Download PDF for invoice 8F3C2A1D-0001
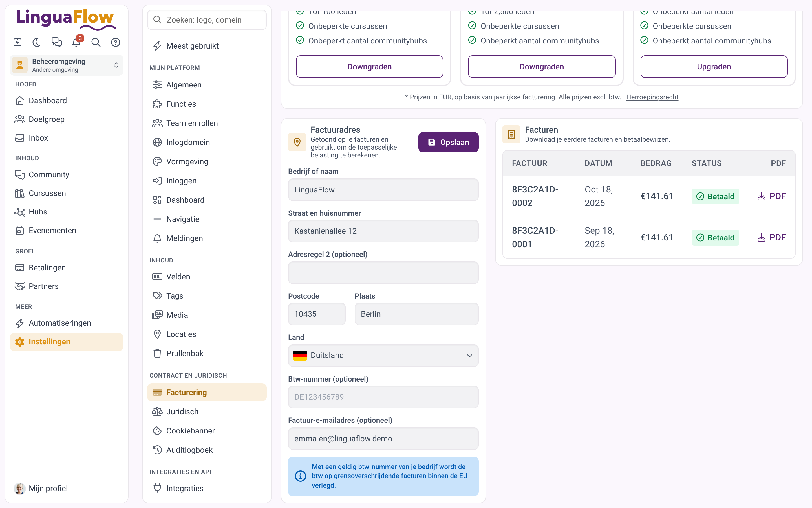Image resolution: width=812 pixels, height=508 pixels. [771, 238]
